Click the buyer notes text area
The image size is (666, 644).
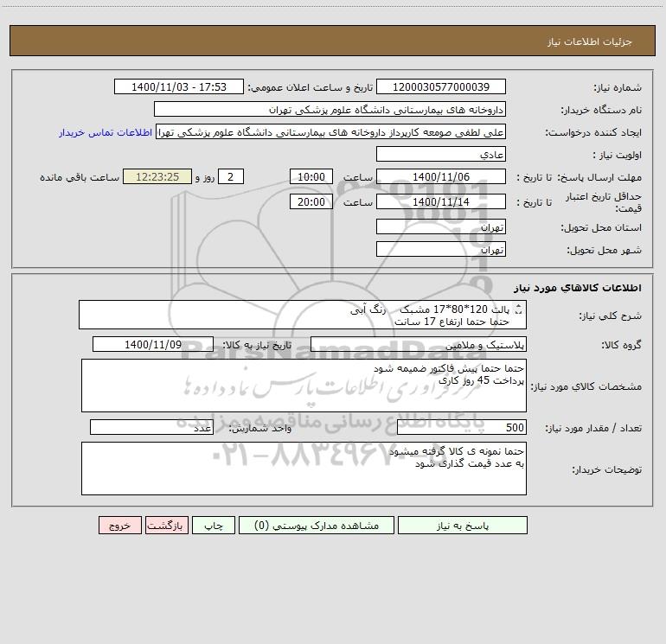(304, 469)
